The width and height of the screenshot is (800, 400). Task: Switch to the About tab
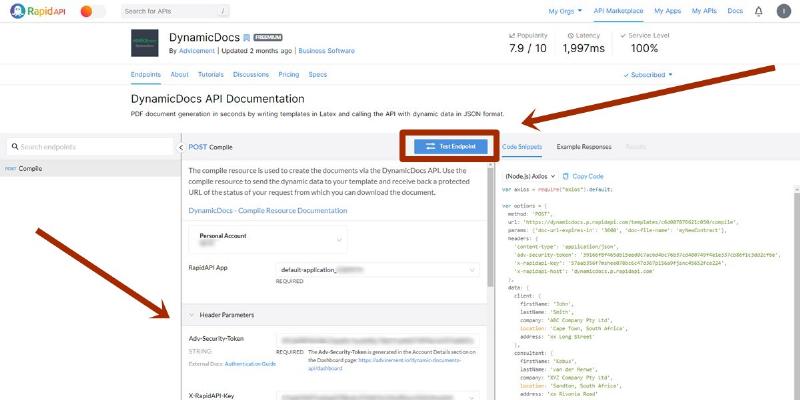[180, 74]
